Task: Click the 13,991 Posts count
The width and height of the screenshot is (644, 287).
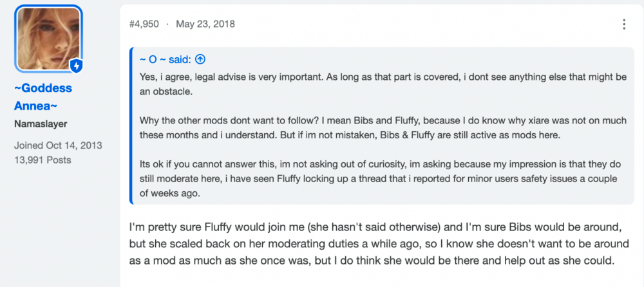Action: pyautogui.click(x=43, y=160)
